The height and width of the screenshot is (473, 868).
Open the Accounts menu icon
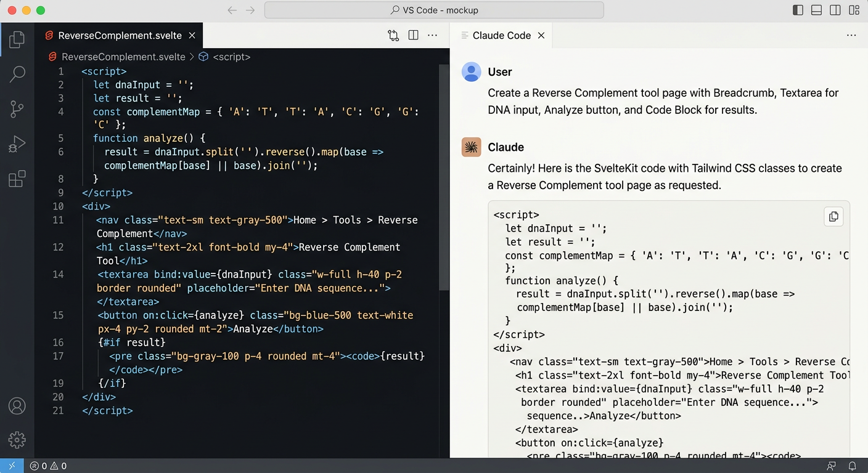(x=17, y=406)
